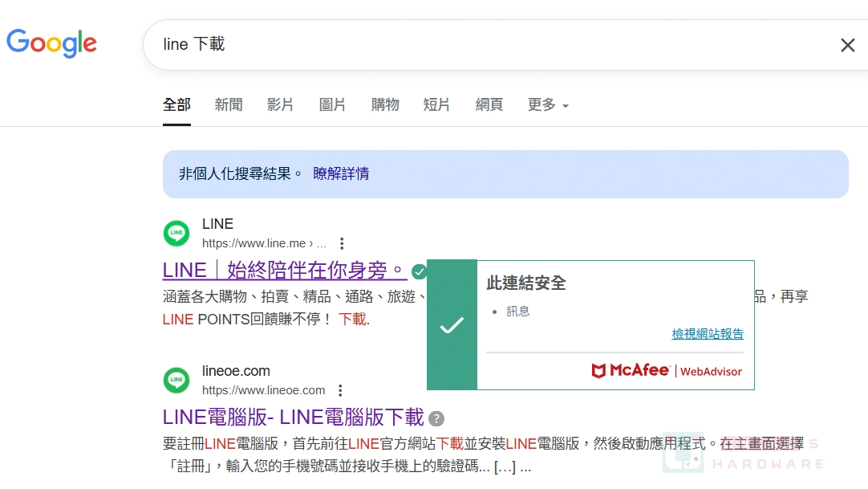The height and width of the screenshot is (489, 868).
Task: Open the 'LINE電腦版- LINE電腦版下載' result
Action: 294,418
